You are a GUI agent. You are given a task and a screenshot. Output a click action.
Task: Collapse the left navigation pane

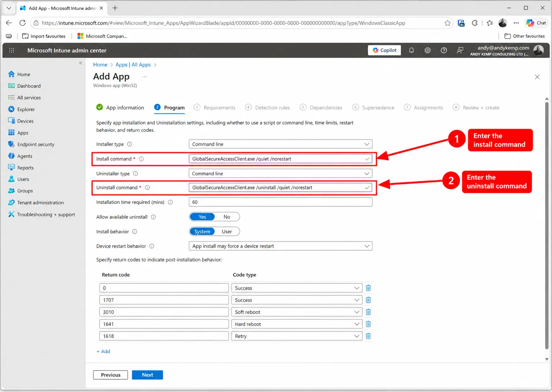[x=80, y=63]
